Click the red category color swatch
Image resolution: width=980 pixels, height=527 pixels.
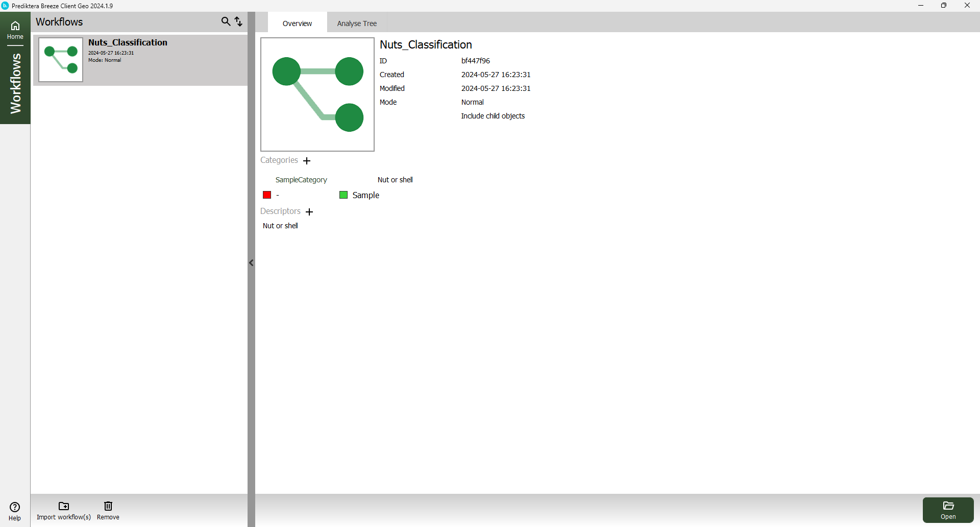[267, 195]
